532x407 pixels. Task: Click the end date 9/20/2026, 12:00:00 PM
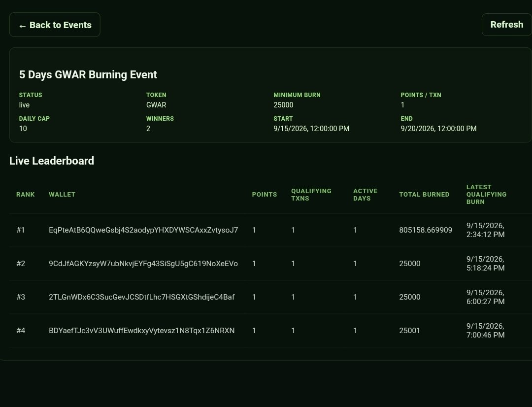click(x=438, y=129)
